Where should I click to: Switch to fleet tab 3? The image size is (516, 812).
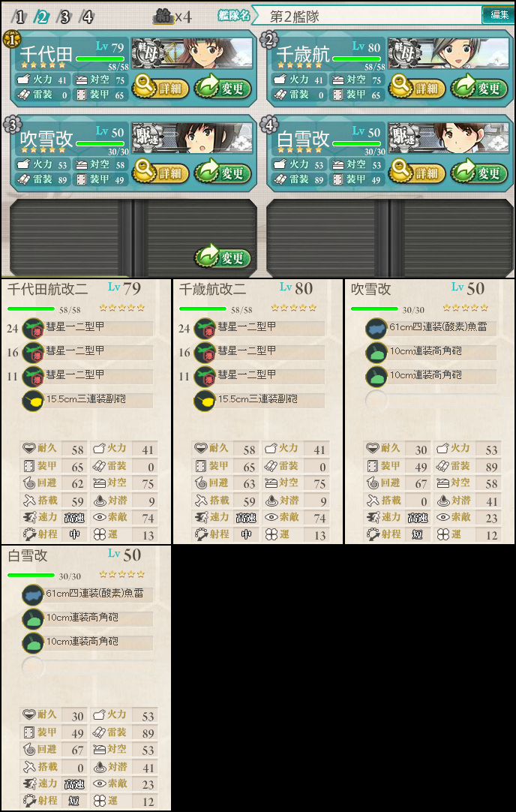click(64, 17)
